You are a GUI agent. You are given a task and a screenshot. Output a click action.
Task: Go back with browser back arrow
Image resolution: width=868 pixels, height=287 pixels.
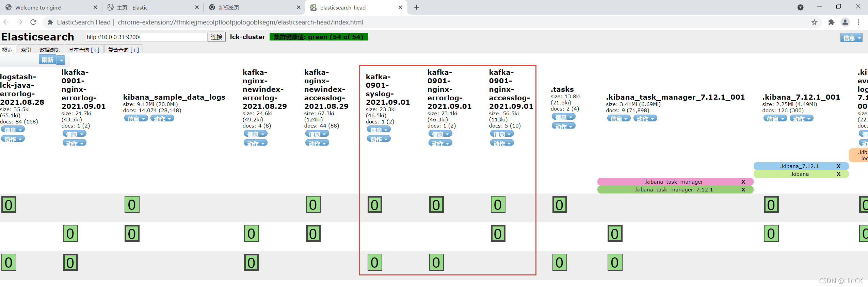(6, 22)
